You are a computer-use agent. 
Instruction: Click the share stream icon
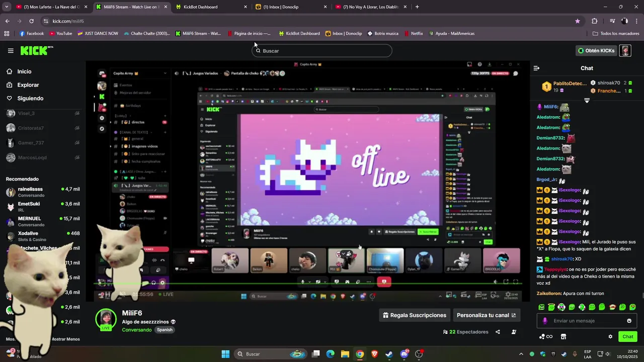click(x=498, y=332)
